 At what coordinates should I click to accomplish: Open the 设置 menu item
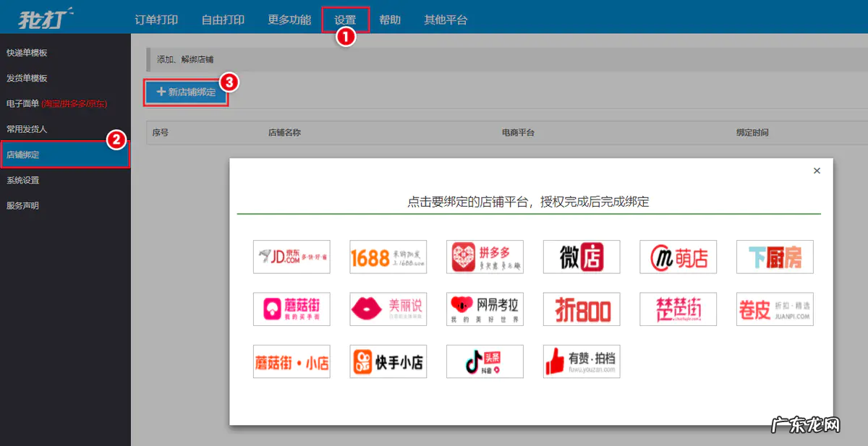[x=345, y=20]
